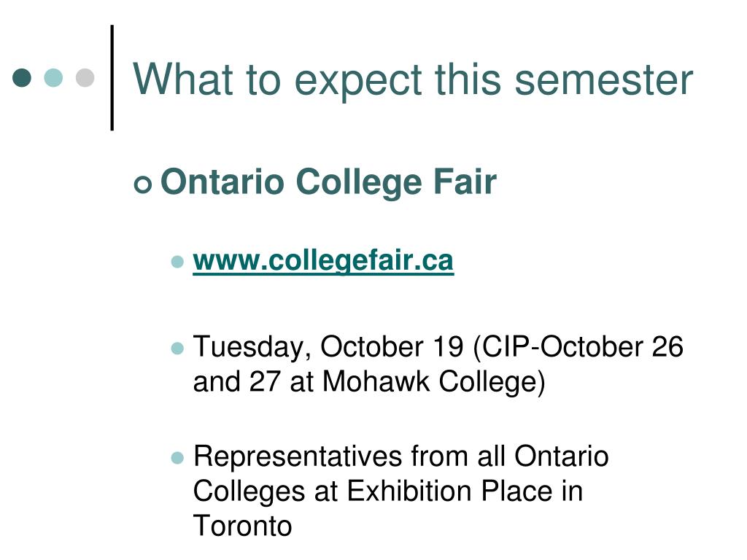Click the line and 27 at Mohawk College
The image size is (747, 560).
coord(369,382)
